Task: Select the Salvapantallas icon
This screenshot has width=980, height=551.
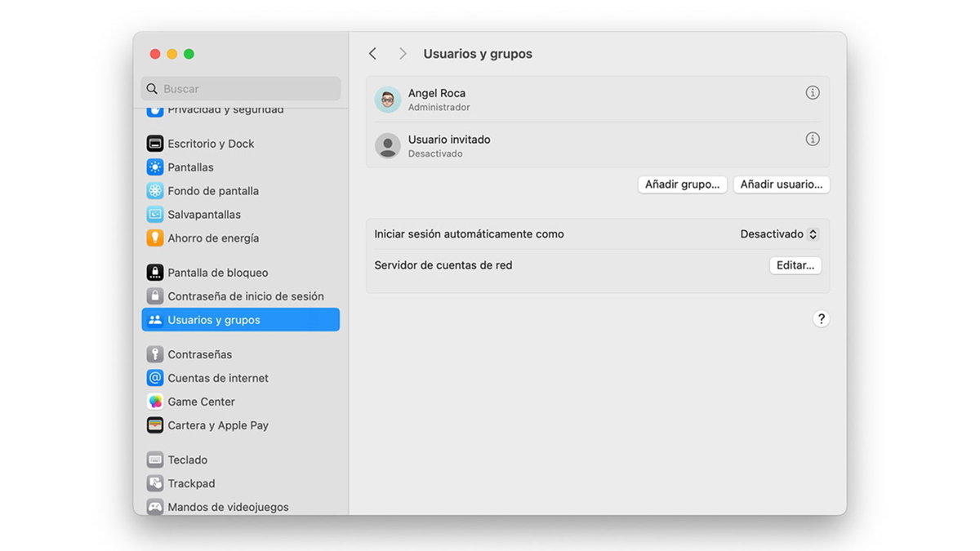Action: [155, 215]
